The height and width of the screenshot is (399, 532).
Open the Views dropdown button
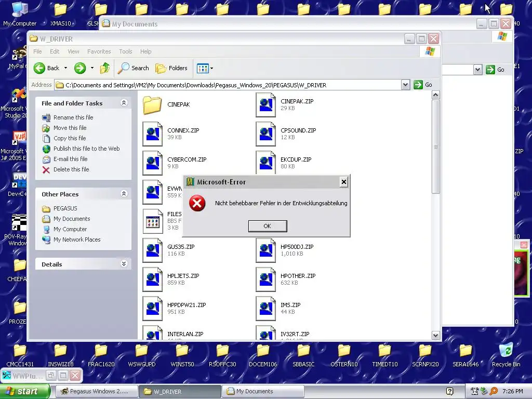pyautogui.click(x=205, y=68)
